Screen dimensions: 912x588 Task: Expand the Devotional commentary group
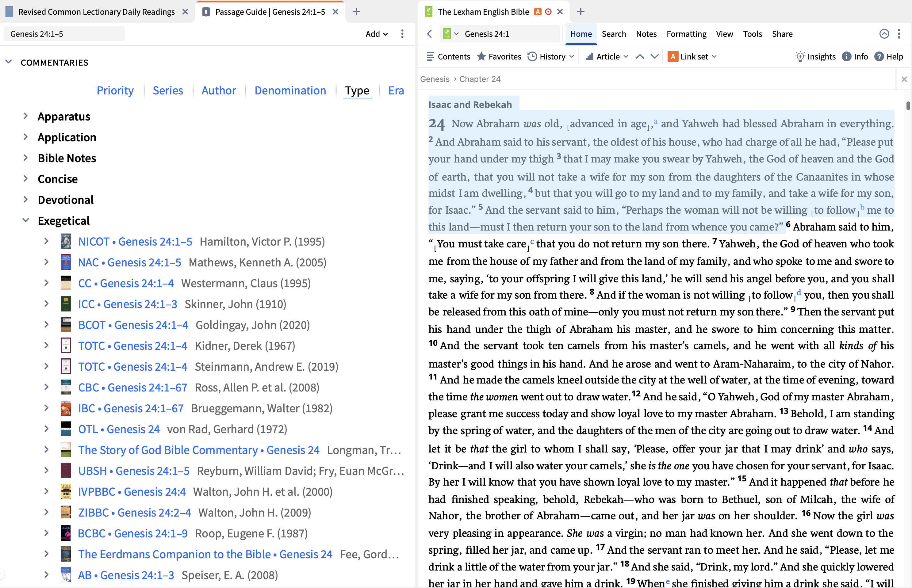pos(25,200)
